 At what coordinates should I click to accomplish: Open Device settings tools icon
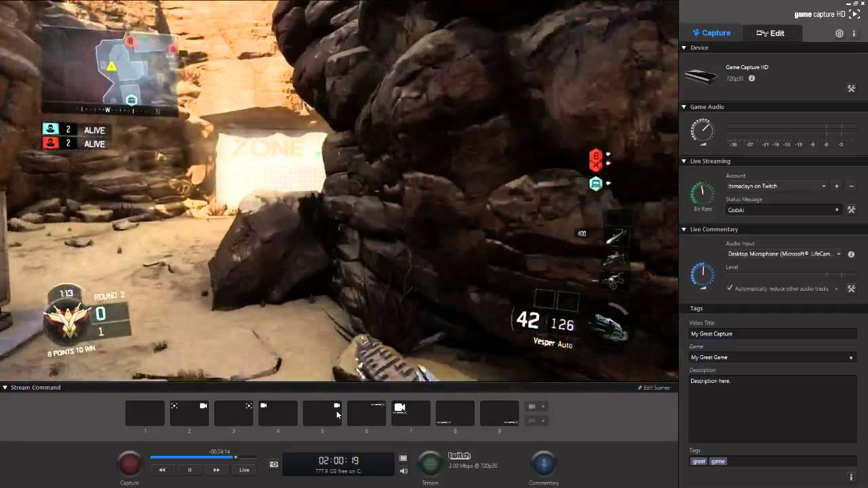click(x=851, y=88)
